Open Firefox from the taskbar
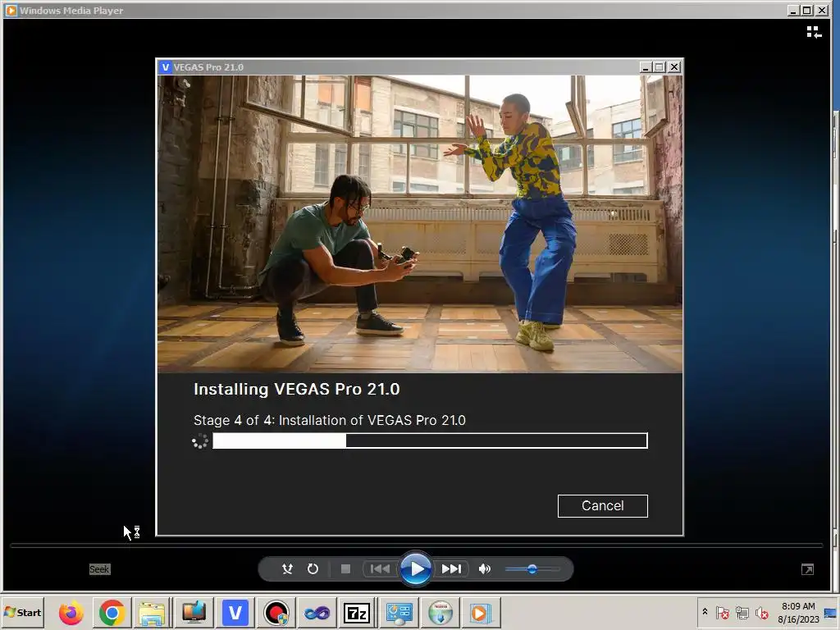 [x=71, y=613]
